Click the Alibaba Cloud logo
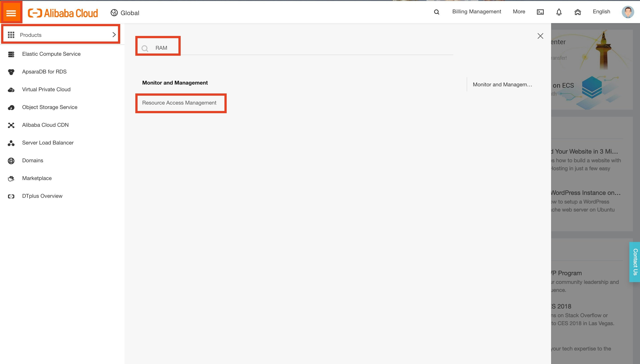 point(63,13)
